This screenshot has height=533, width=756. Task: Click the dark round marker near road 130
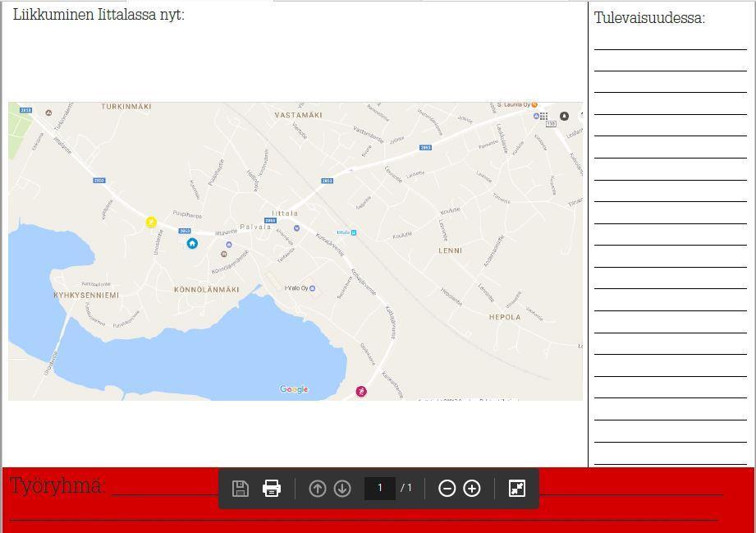click(x=564, y=116)
